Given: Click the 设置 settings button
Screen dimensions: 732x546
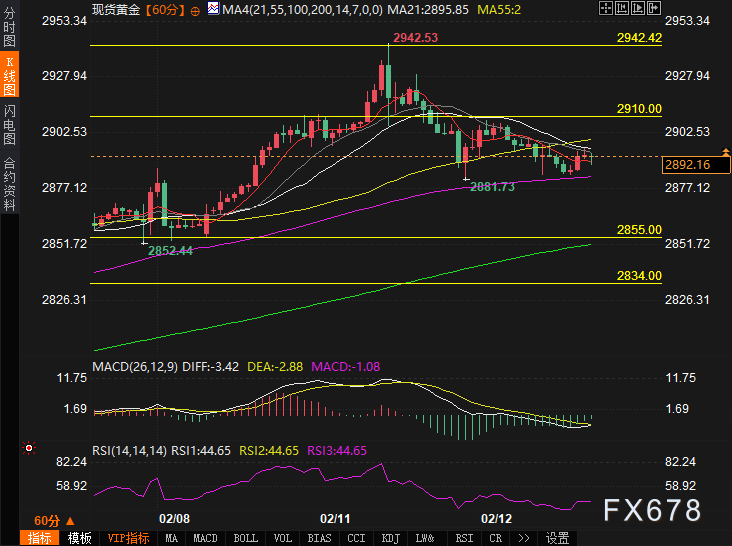Looking at the screenshot, I should coord(558,538).
